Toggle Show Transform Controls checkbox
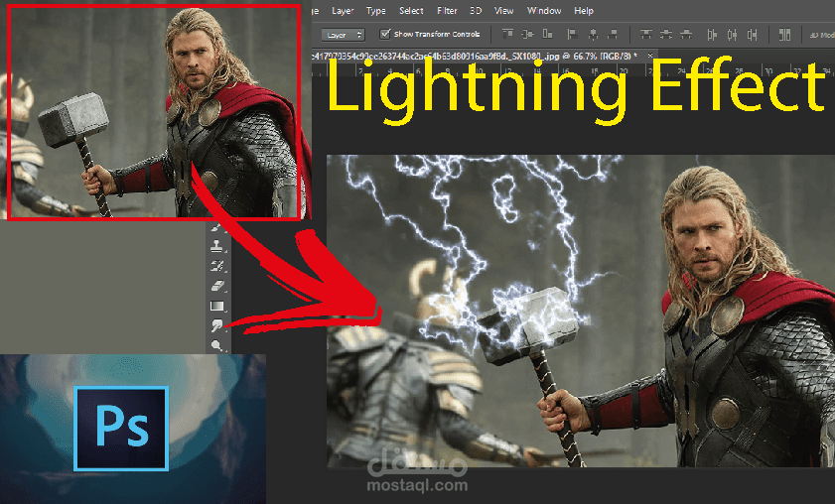835x504 pixels. pos(384,34)
